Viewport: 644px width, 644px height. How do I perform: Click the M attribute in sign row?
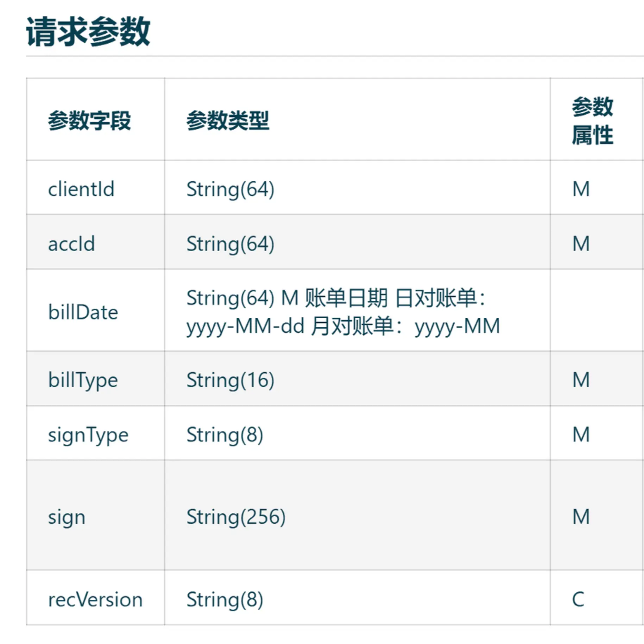[x=581, y=517]
